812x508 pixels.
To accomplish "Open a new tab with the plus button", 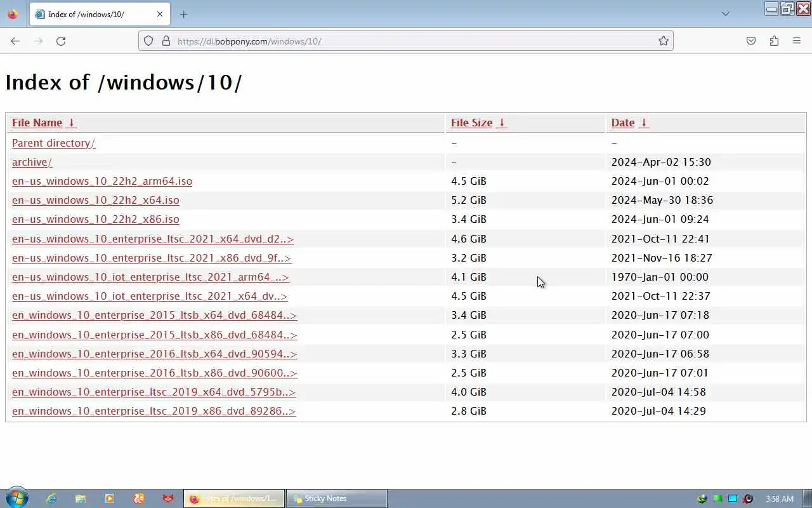I will (x=183, y=14).
